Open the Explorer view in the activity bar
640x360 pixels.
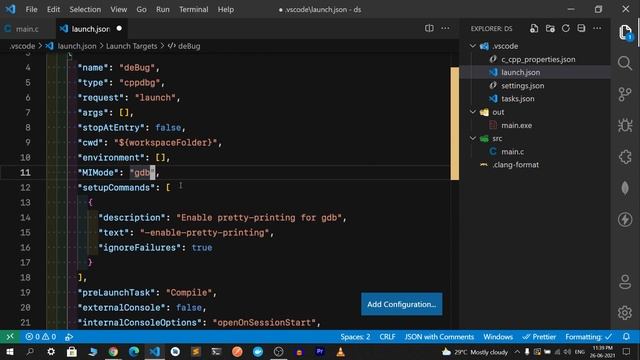625,33
